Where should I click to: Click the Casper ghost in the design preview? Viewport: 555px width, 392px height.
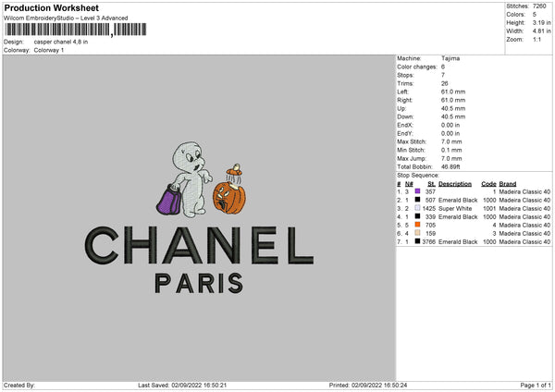click(191, 178)
